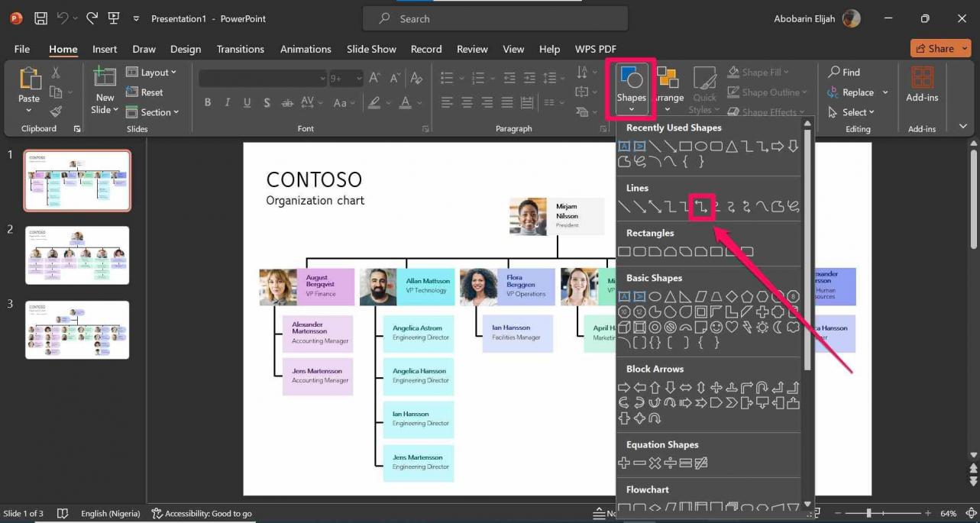
Task: Toggle Underline text formatting
Action: [x=247, y=102]
